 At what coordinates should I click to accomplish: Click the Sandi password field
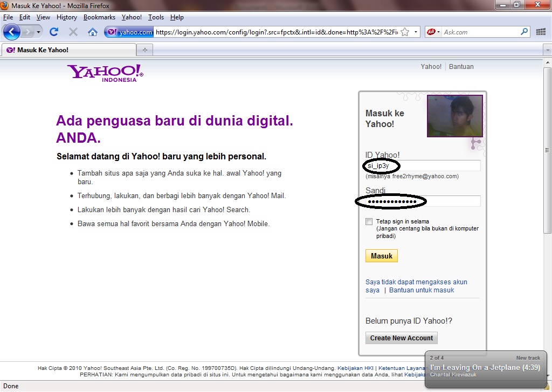pyautogui.click(x=423, y=201)
